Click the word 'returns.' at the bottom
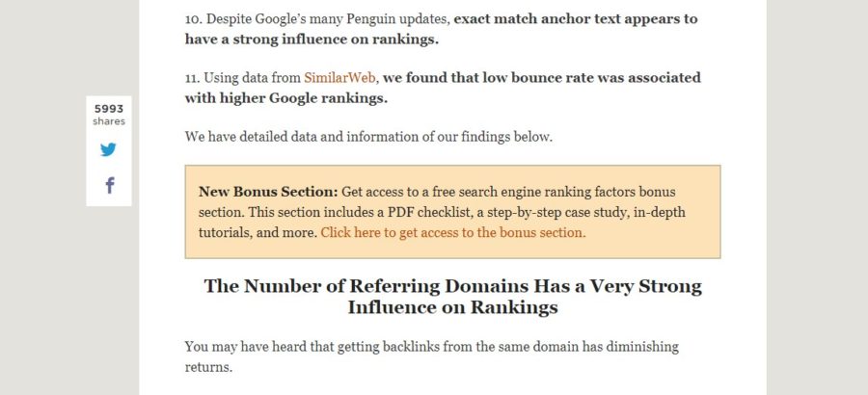This screenshot has width=868, height=395. click(208, 367)
